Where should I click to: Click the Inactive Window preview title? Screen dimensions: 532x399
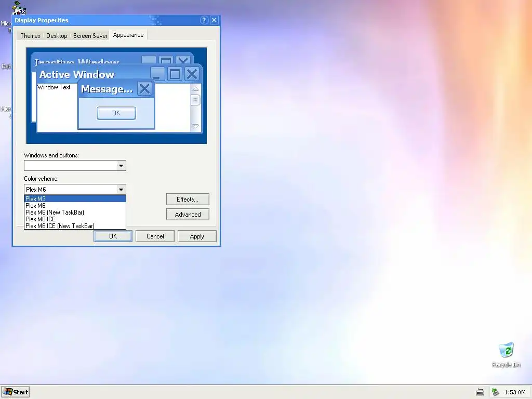coord(77,62)
